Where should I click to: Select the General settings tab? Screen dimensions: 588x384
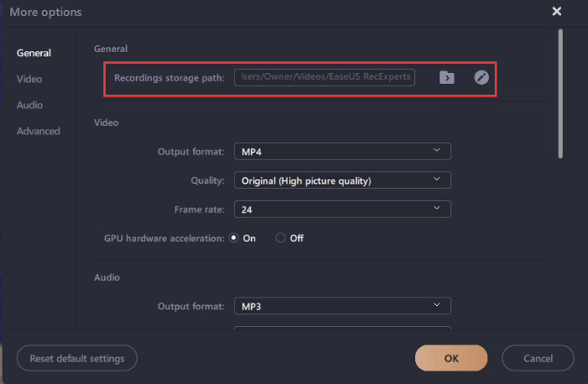point(34,53)
